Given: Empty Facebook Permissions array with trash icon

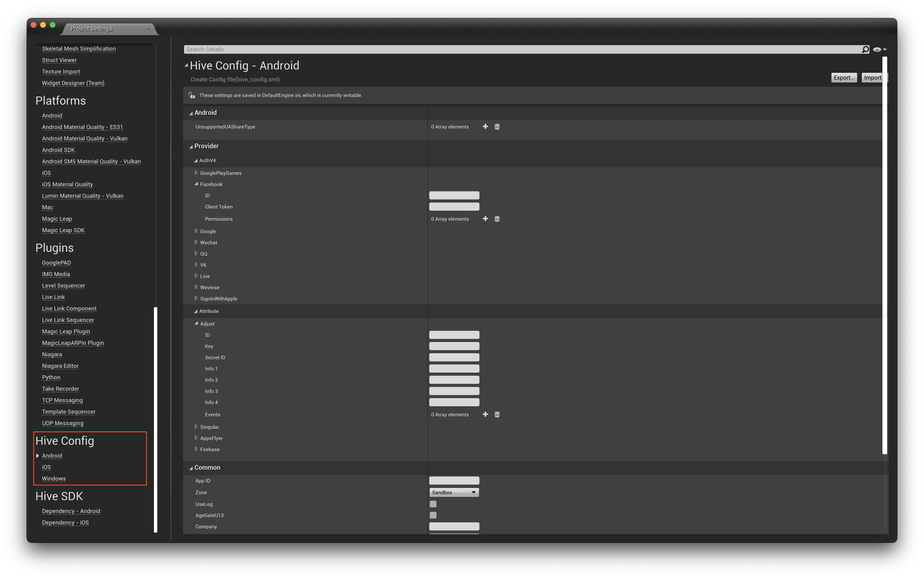Looking at the screenshot, I should (497, 219).
